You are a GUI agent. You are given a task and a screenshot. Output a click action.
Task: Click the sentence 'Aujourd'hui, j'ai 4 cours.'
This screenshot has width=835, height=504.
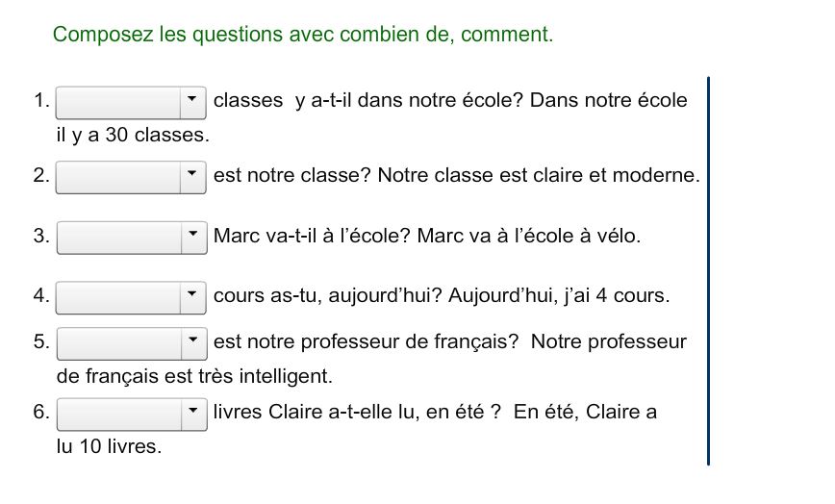tap(559, 295)
